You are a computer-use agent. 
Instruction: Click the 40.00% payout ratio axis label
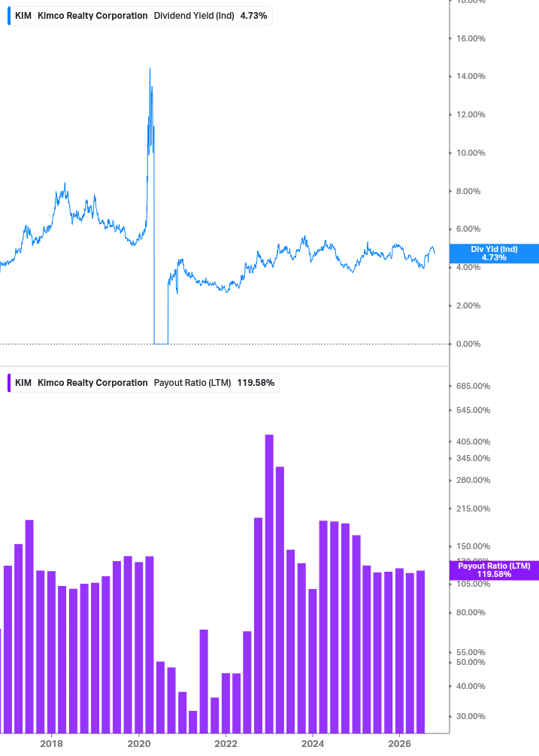(471, 687)
